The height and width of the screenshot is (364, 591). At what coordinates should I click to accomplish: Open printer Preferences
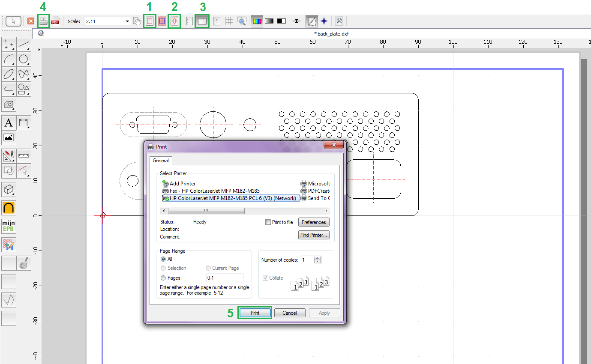314,222
